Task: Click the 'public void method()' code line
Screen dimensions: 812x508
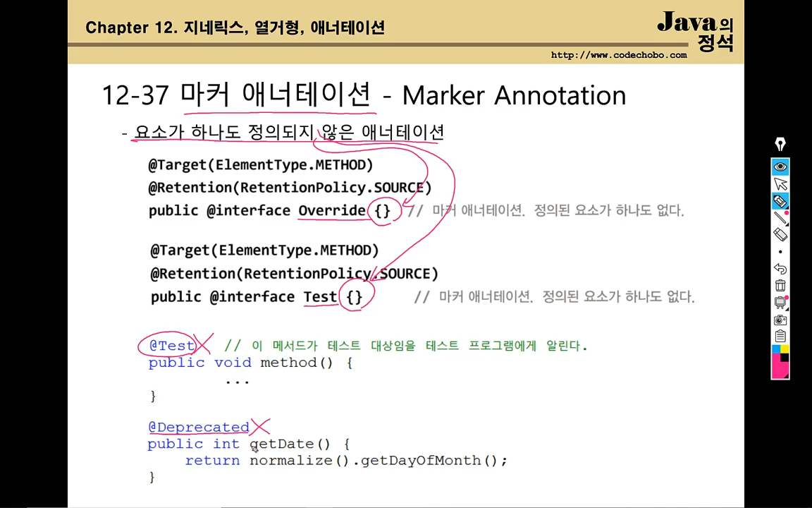Action: click(251, 363)
